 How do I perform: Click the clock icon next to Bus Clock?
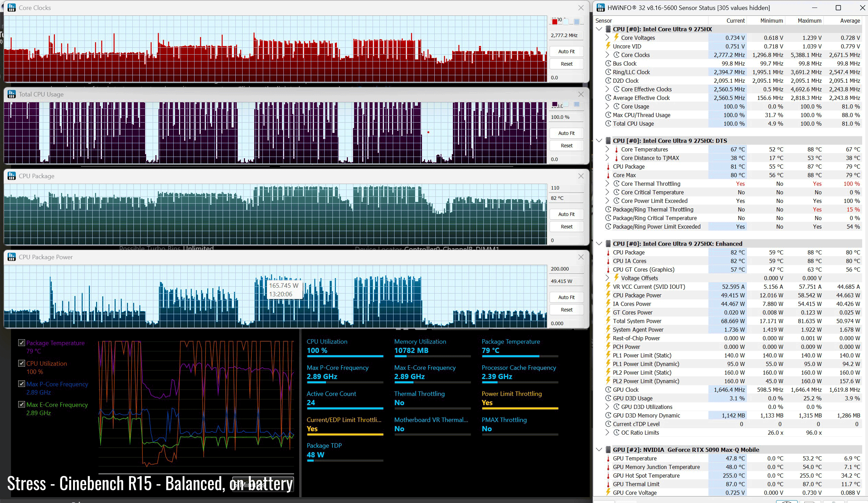point(608,64)
